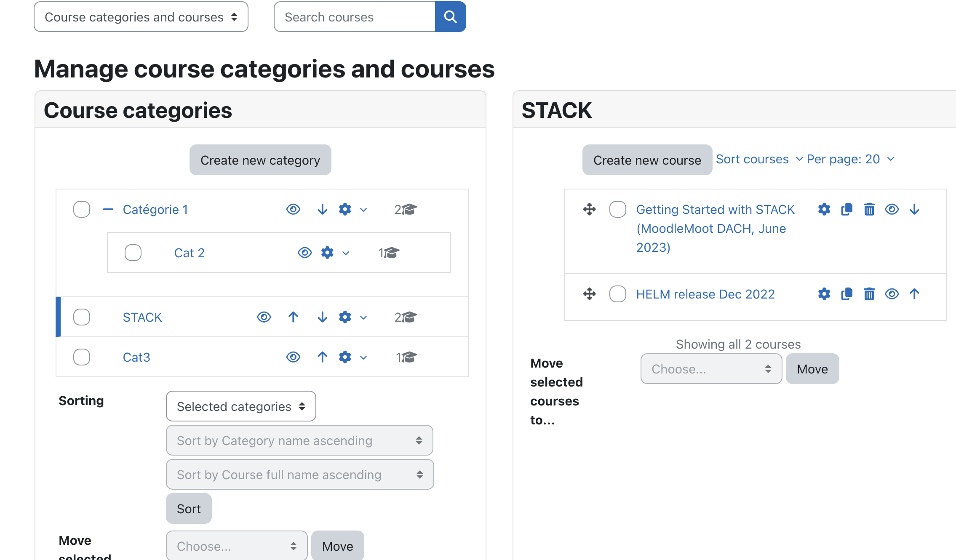Click Create new category button
Image resolution: width=956 pixels, height=560 pixels.
point(260,160)
